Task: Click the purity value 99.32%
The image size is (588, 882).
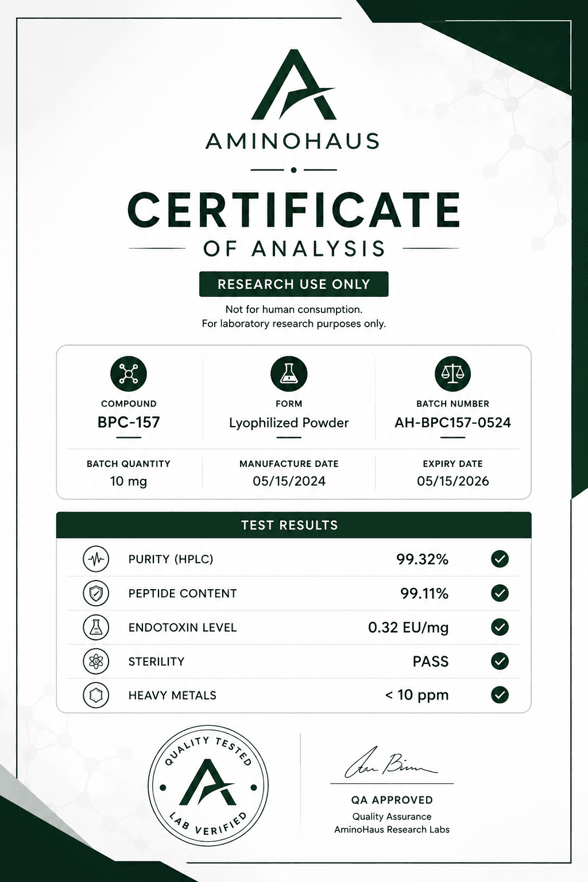Action: (422, 559)
